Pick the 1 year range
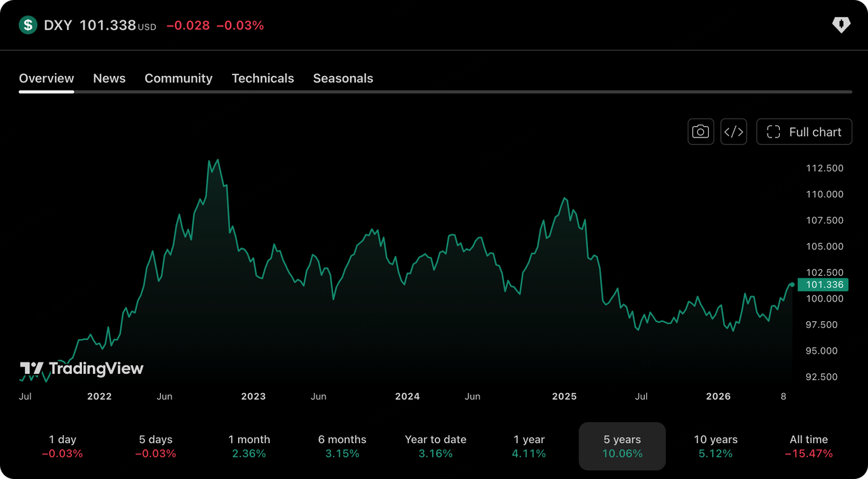This screenshot has height=479, width=868. click(x=529, y=446)
